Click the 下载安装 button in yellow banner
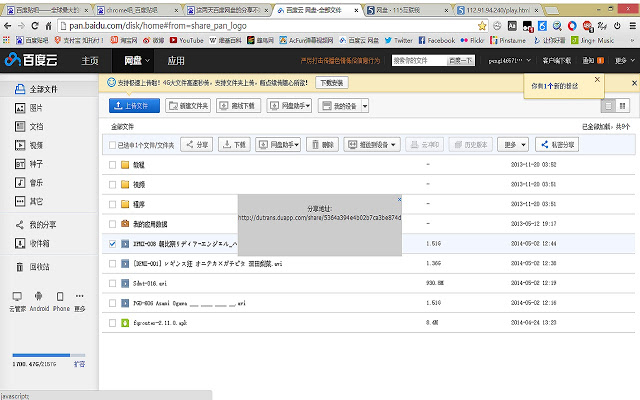 [x=332, y=83]
